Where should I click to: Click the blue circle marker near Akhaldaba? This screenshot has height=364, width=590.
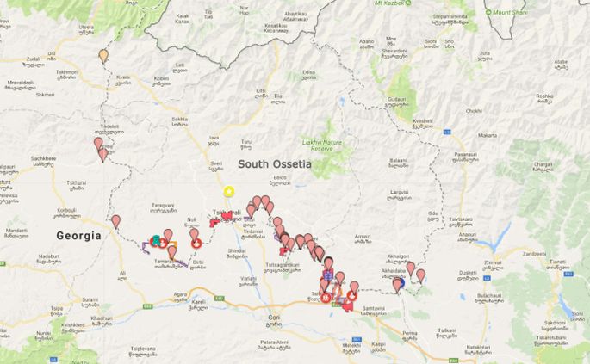pyautogui.click(x=401, y=282)
